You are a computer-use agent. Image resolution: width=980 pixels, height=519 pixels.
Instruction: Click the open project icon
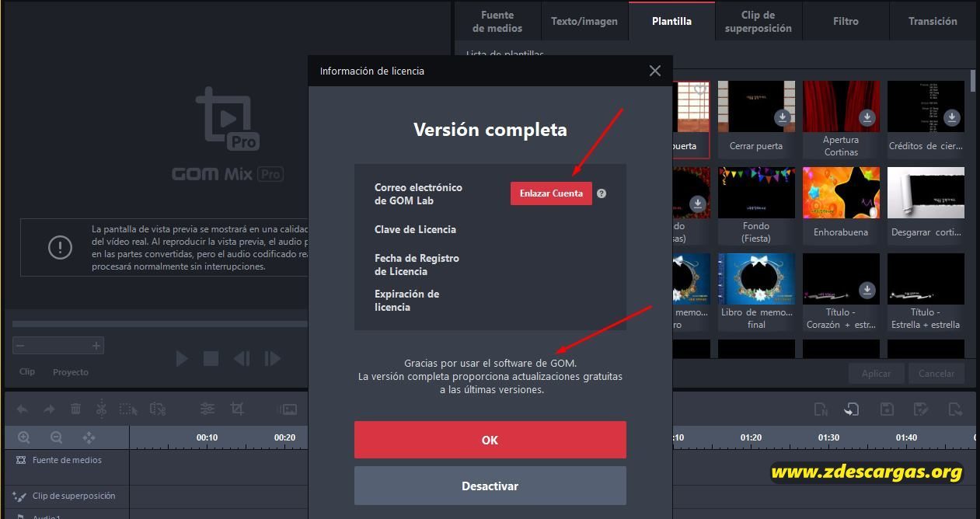point(852,409)
